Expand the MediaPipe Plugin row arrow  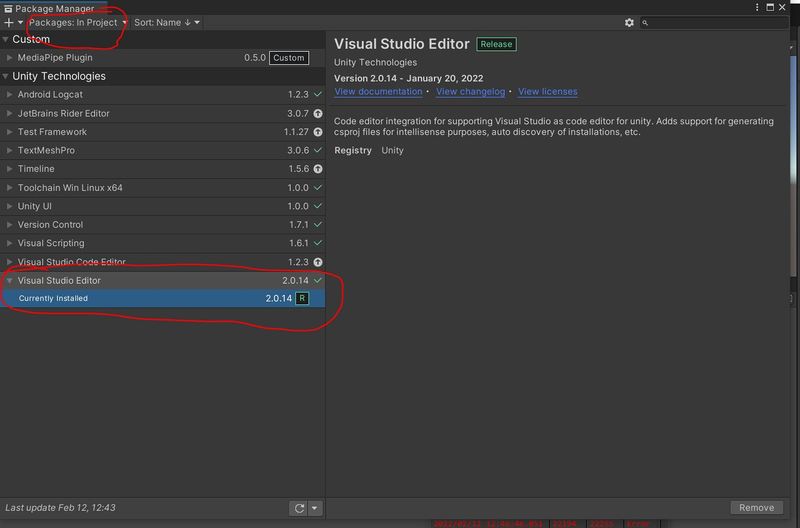(9, 58)
